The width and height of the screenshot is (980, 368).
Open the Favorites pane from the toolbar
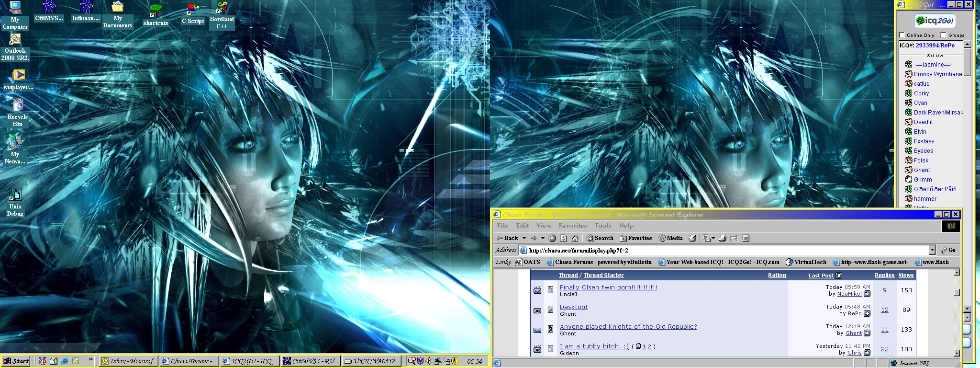635,238
